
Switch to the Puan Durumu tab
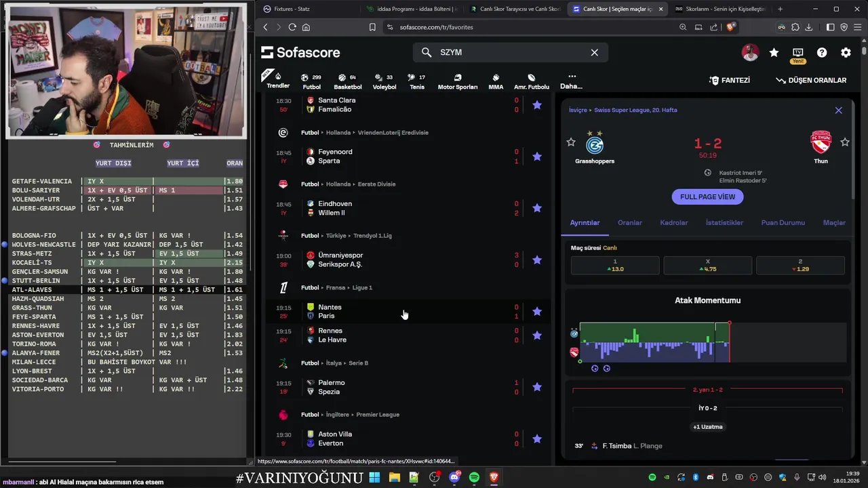(783, 222)
